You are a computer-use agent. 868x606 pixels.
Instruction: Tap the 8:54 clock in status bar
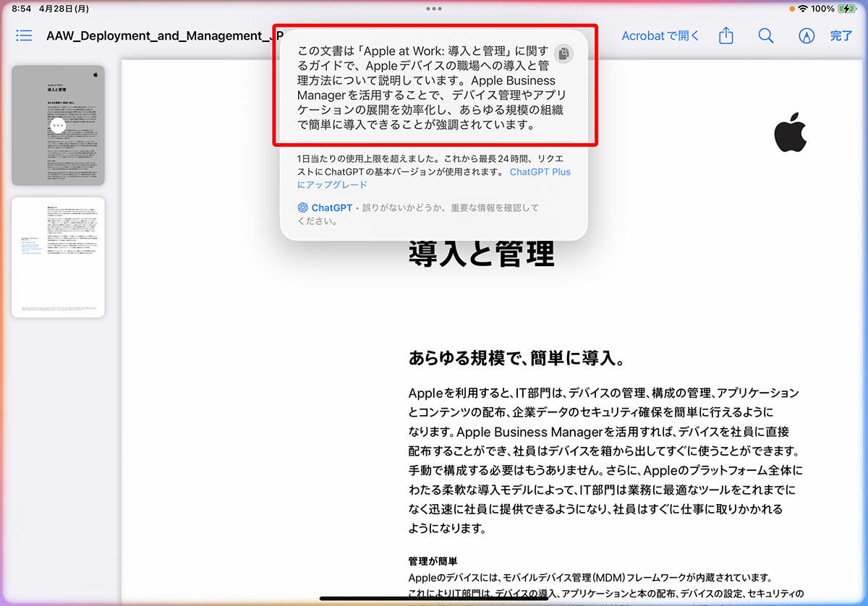click(x=22, y=9)
